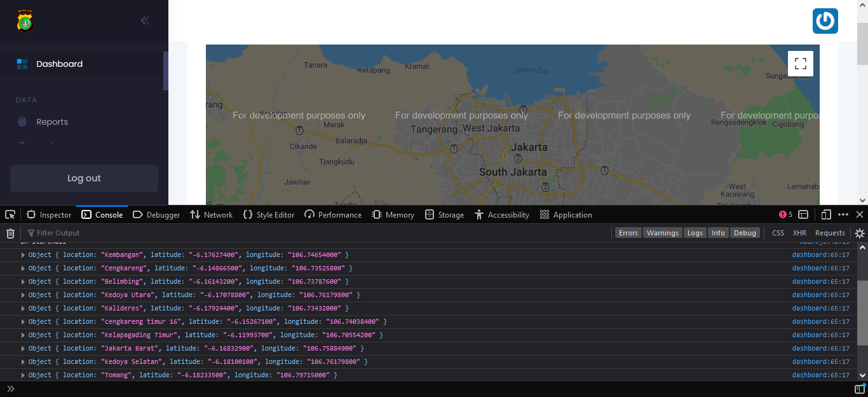Open dashboard:65:17 link on Kalideres row

coord(820,308)
